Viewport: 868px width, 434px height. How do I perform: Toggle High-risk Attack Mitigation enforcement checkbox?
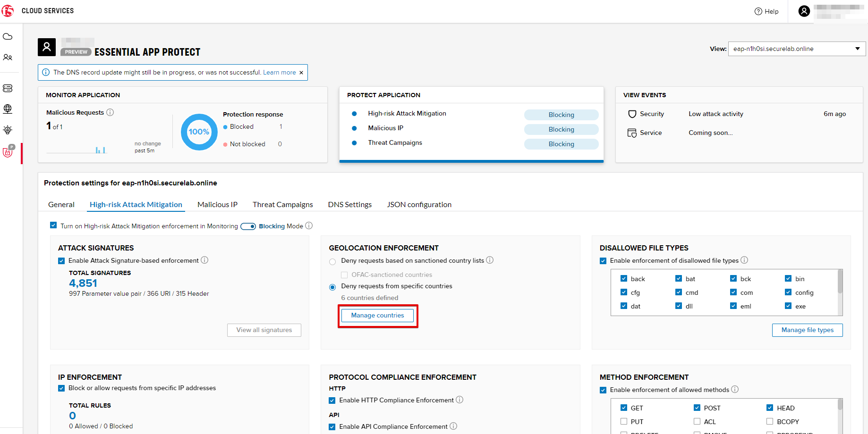pyautogui.click(x=53, y=225)
